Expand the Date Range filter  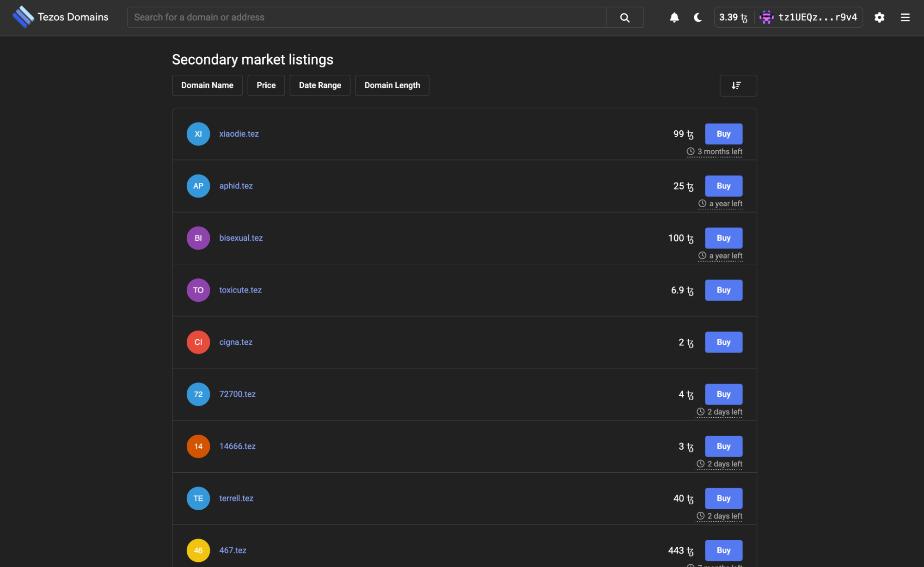click(319, 85)
